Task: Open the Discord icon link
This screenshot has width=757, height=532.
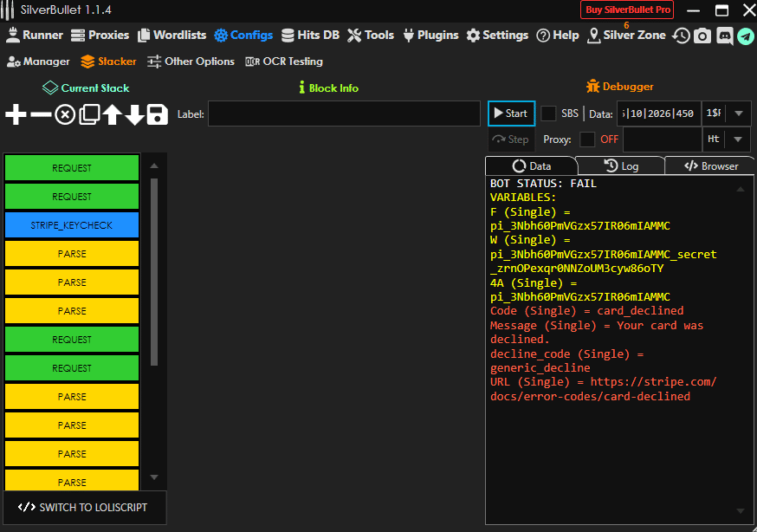Action: (724, 36)
